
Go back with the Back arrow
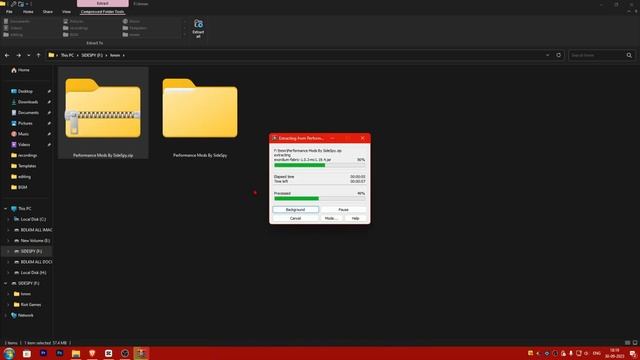point(7,55)
